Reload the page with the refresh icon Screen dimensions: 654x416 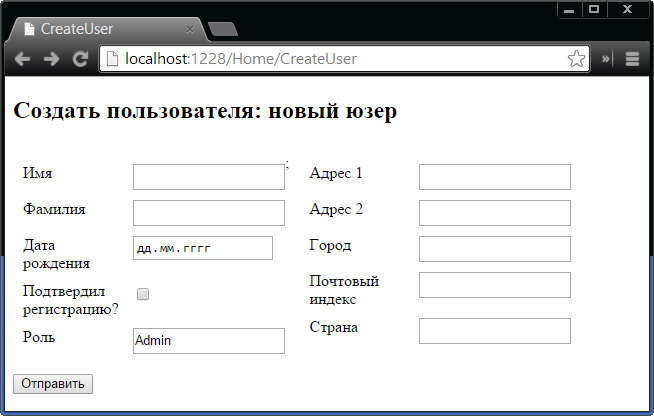click(x=80, y=59)
